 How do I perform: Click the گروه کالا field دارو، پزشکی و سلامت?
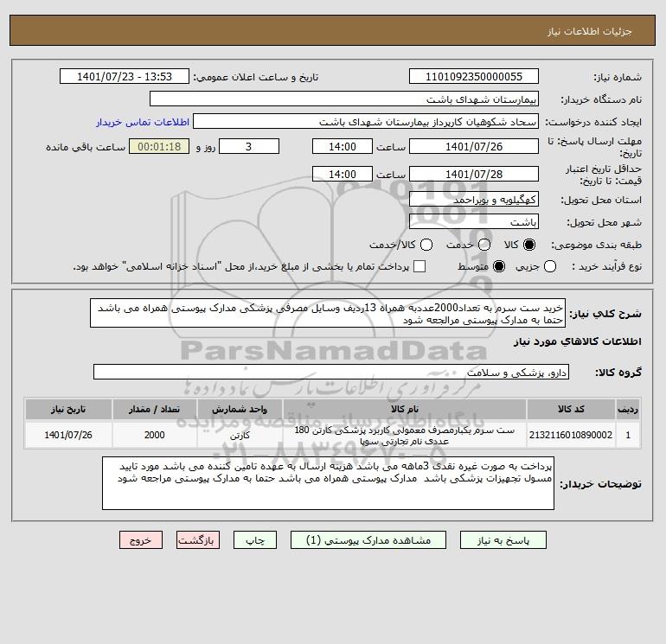click(x=331, y=372)
